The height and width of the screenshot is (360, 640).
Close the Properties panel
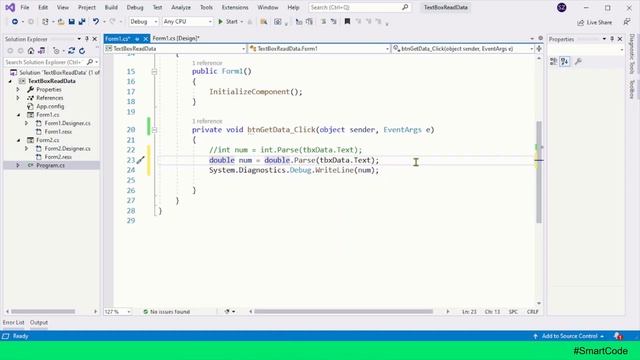click(620, 39)
